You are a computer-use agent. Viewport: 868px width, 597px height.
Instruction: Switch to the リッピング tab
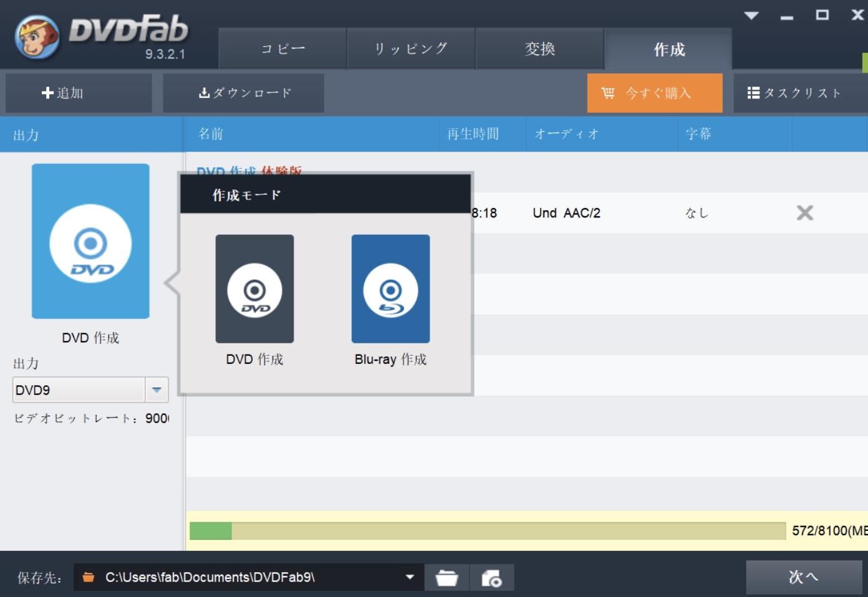[411, 49]
